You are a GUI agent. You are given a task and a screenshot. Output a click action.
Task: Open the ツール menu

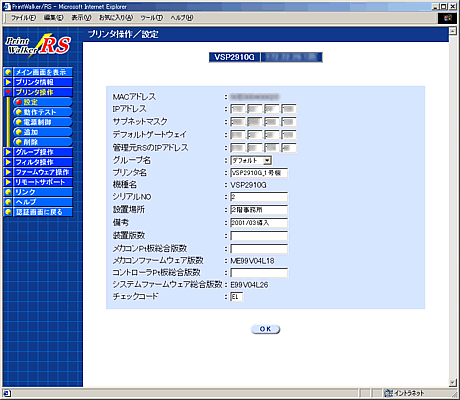pyautogui.click(x=151, y=18)
